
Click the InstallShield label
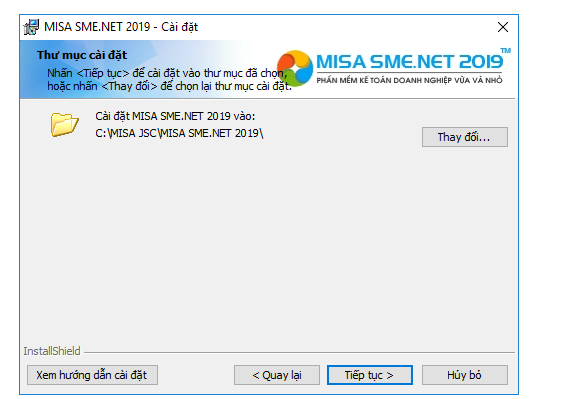pyautogui.click(x=52, y=351)
